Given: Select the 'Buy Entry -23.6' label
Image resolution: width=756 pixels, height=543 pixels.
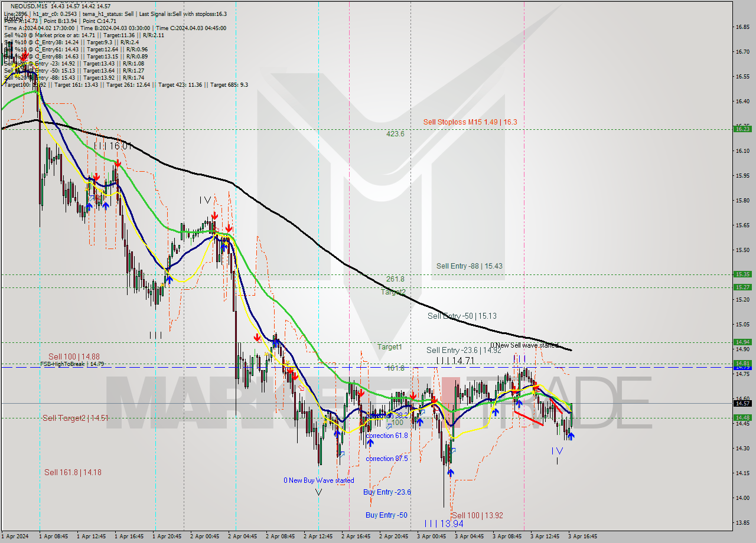Looking at the screenshot, I should (387, 492).
